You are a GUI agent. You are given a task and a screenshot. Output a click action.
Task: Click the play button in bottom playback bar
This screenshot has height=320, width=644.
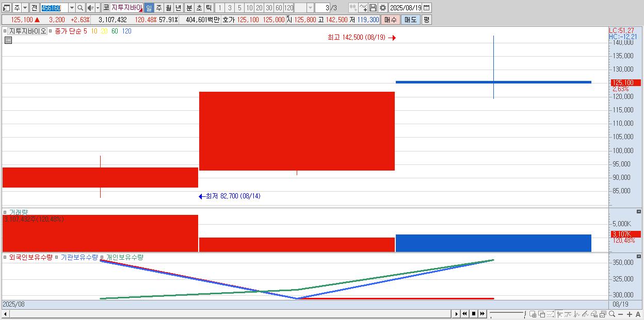click(457, 314)
